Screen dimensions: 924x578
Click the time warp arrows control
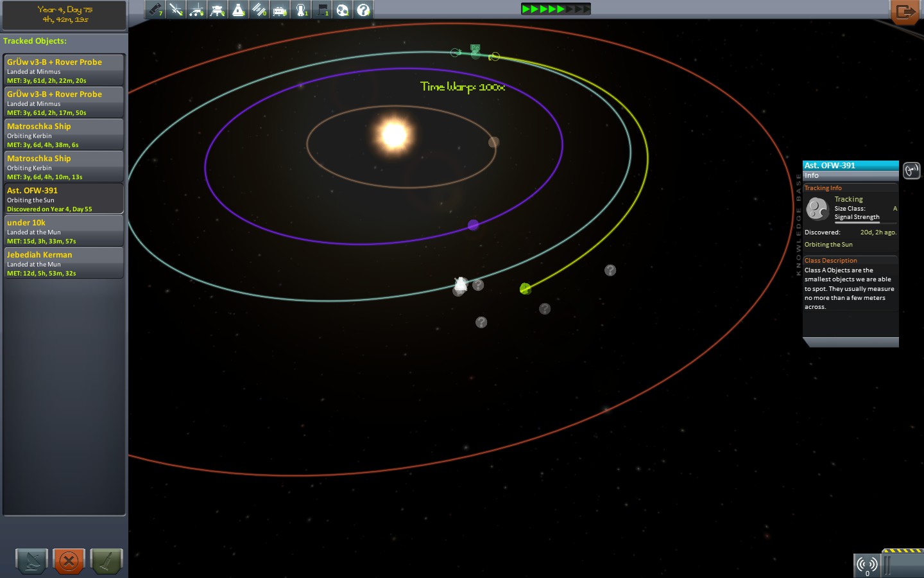coord(555,9)
